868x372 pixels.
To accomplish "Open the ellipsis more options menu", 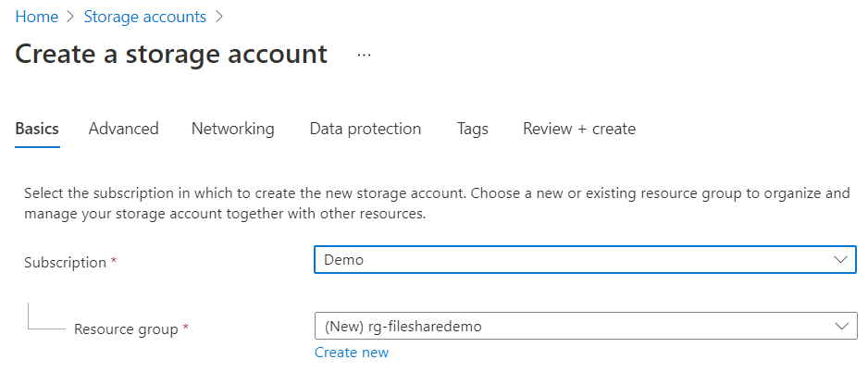I will point(364,55).
